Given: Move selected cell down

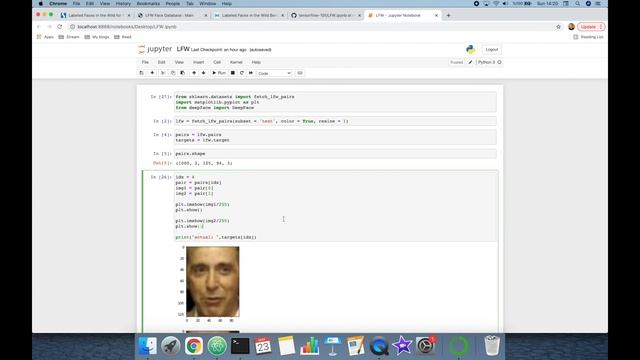Looking at the screenshot, I should pyautogui.click(x=203, y=73).
